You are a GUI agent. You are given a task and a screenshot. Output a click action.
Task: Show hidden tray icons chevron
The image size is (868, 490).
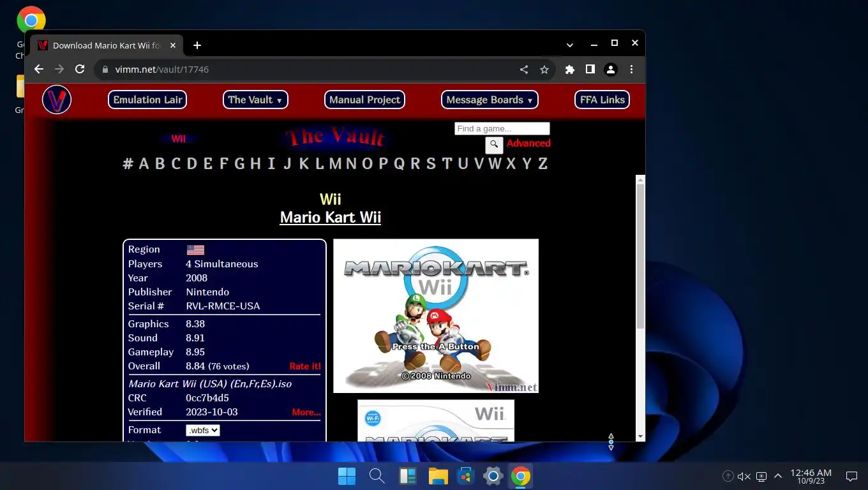coord(778,476)
